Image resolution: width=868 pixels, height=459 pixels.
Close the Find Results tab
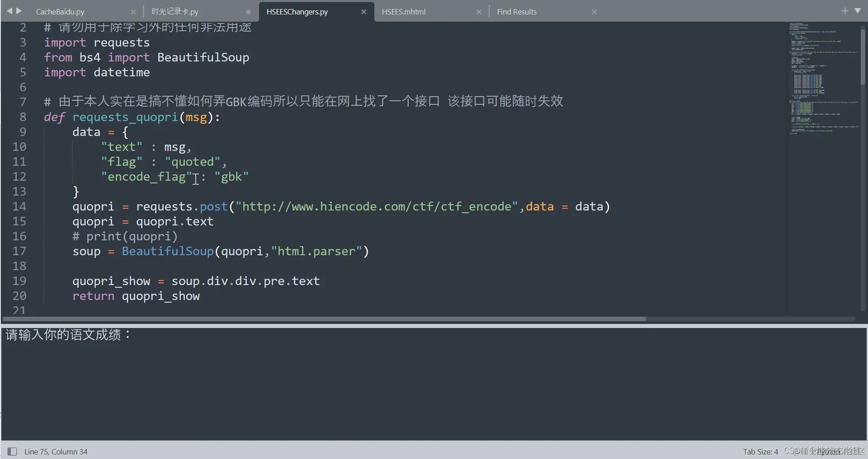pos(594,12)
